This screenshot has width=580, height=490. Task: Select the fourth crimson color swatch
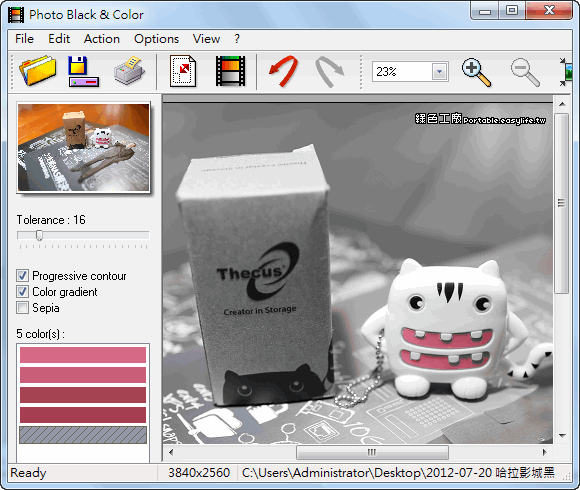click(x=83, y=415)
